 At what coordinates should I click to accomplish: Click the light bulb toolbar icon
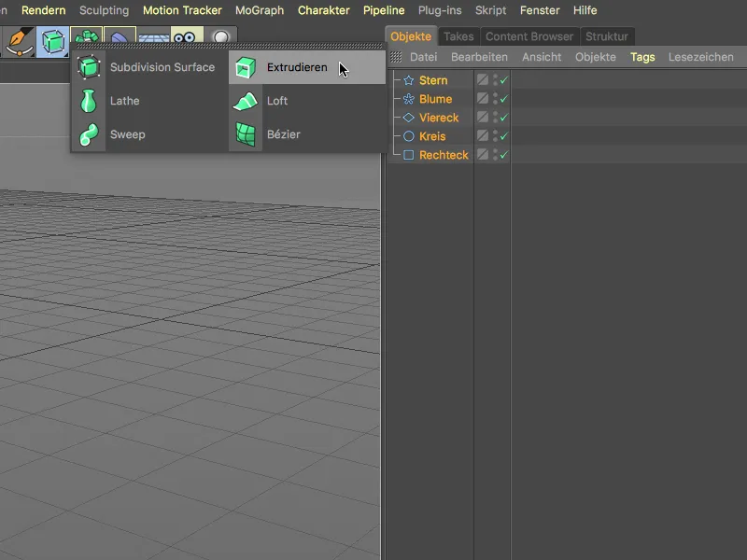tap(220, 35)
